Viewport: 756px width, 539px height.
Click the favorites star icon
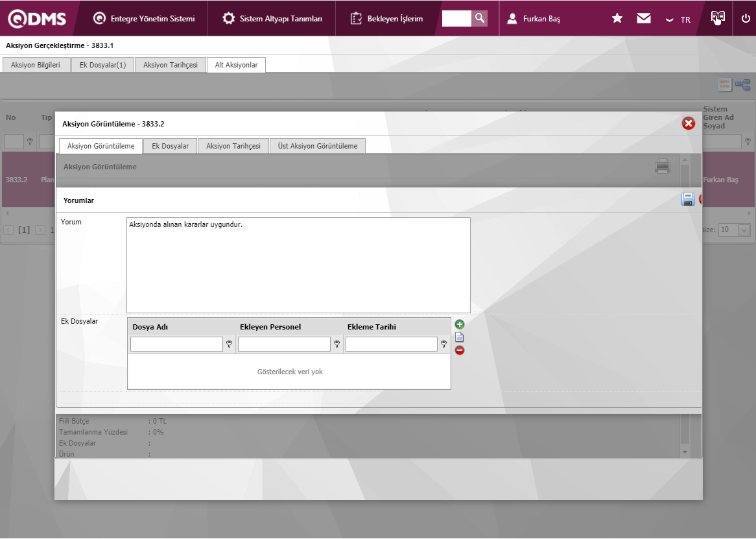(617, 18)
